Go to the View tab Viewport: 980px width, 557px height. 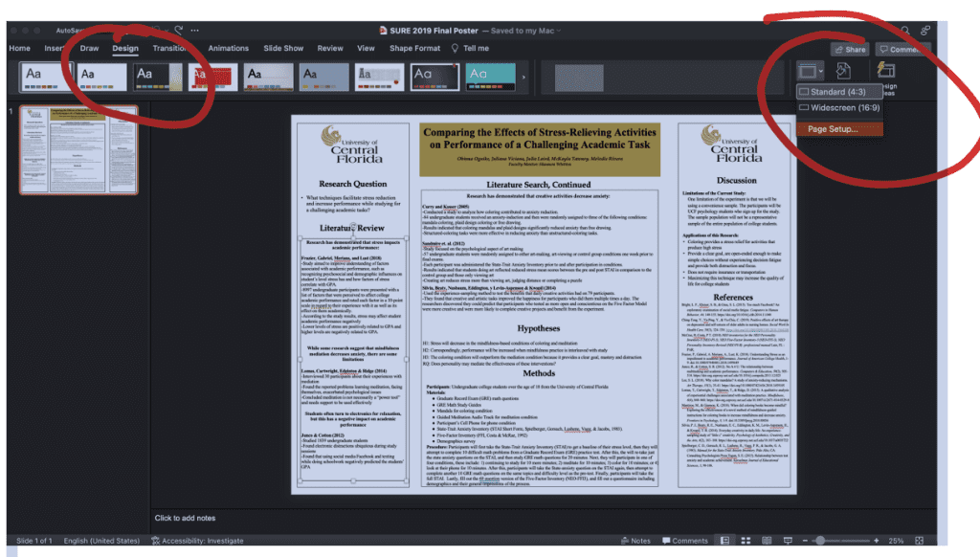(366, 48)
